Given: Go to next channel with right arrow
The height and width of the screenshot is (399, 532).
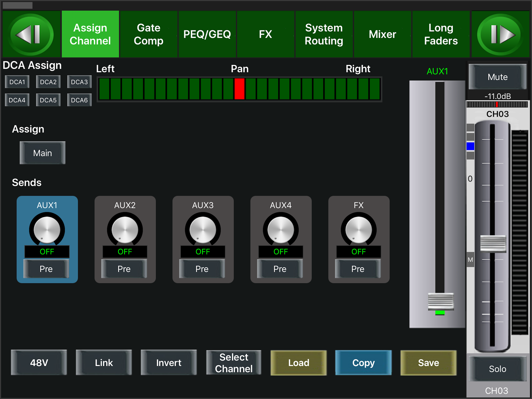Looking at the screenshot, I should point(500,34).
